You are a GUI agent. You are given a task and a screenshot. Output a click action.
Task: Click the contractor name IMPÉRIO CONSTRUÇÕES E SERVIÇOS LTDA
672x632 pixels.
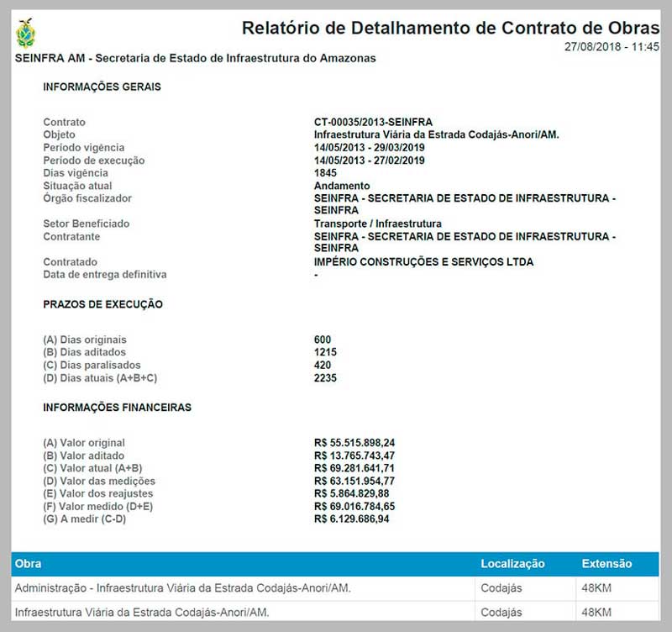[423, 262]
